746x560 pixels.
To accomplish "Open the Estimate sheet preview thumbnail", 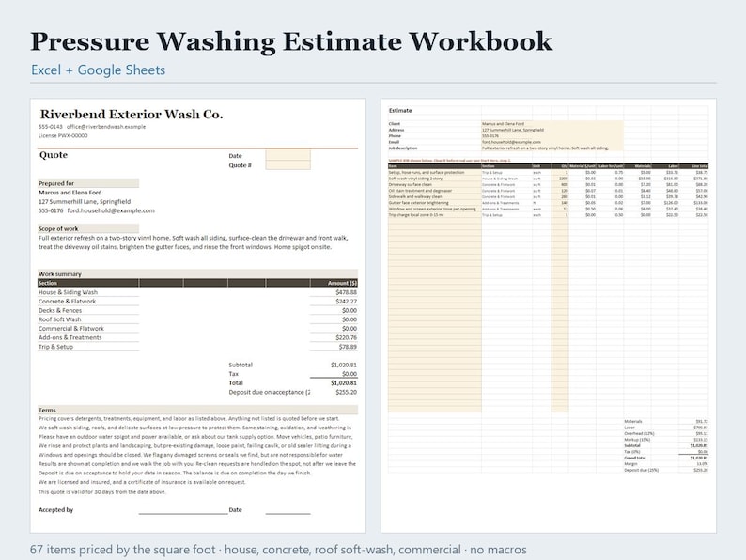I will coord(549,316).
